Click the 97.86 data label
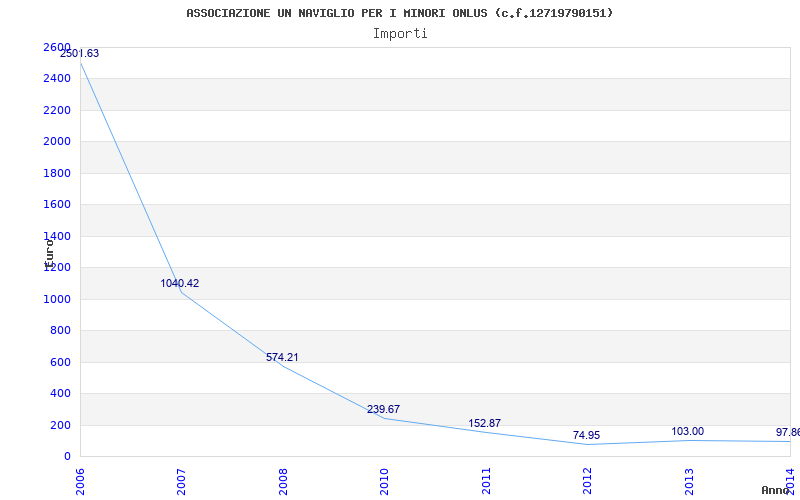The height and width of the screenshot is (500, 800). click(788, 432)
